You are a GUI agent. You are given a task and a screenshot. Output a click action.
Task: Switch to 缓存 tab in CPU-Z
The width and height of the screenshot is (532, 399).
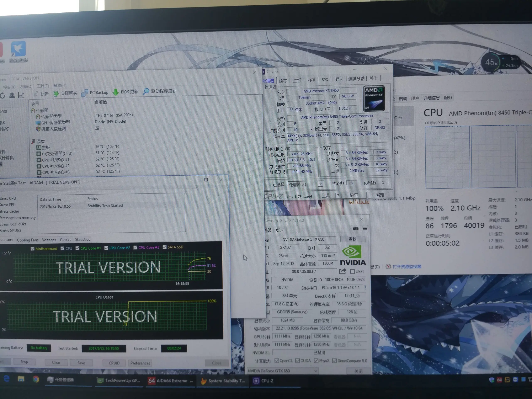pos(283,81)
